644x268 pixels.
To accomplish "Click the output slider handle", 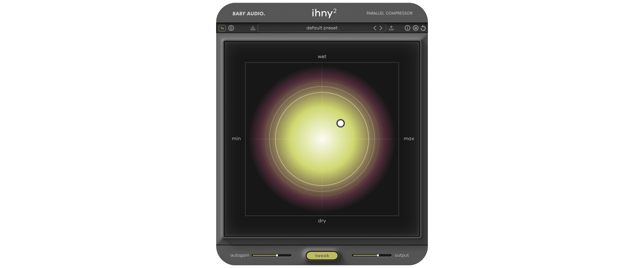I will click(x=378, y=255).
